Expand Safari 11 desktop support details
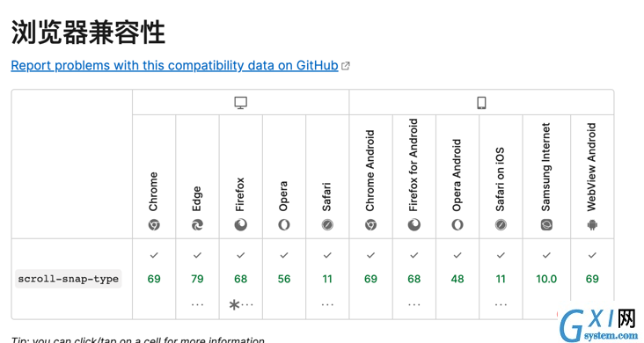This screenshot has width=644, height=343. pos(327,305)
